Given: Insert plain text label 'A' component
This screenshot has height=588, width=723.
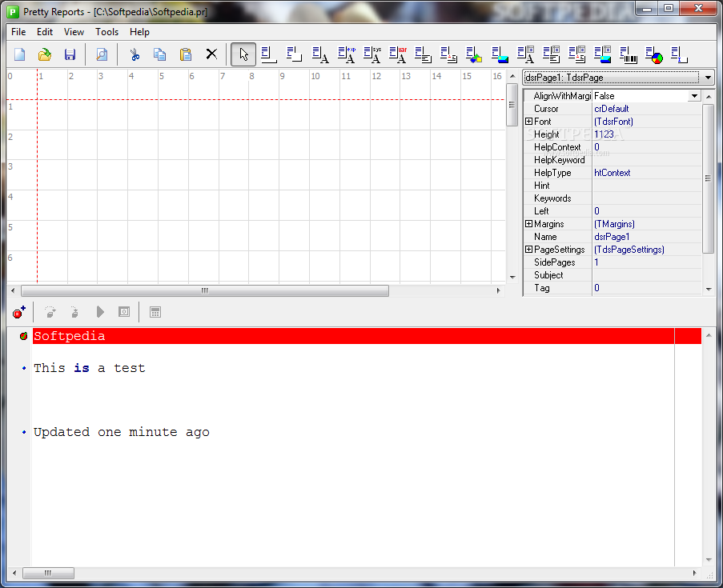Looking at the screenshot, I should tap(320, 55).
